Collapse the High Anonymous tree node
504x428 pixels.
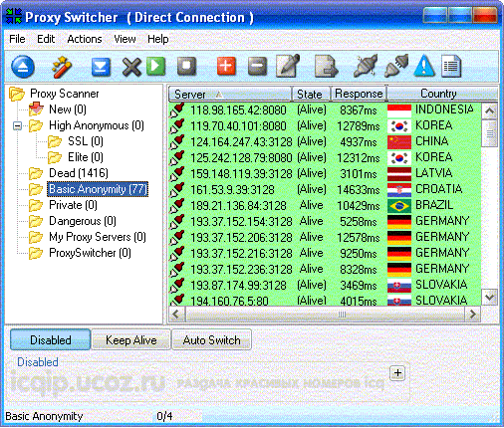(x=17, y=125)
